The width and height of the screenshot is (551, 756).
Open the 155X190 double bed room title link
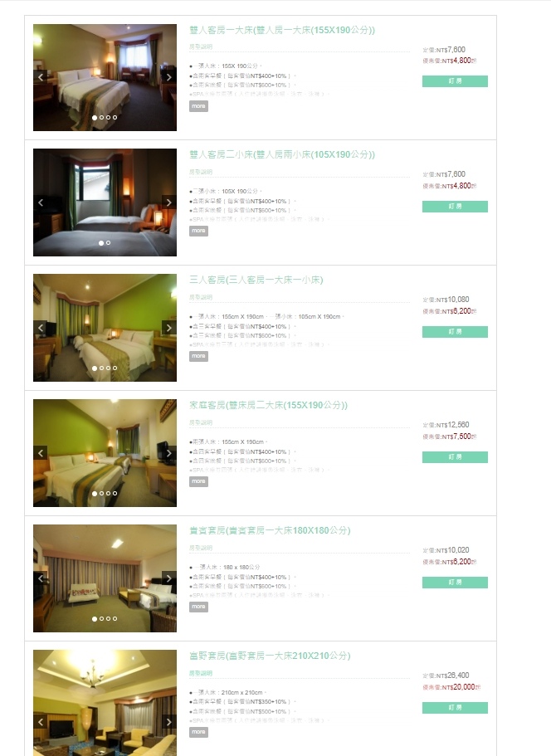(x=282, y=30)
